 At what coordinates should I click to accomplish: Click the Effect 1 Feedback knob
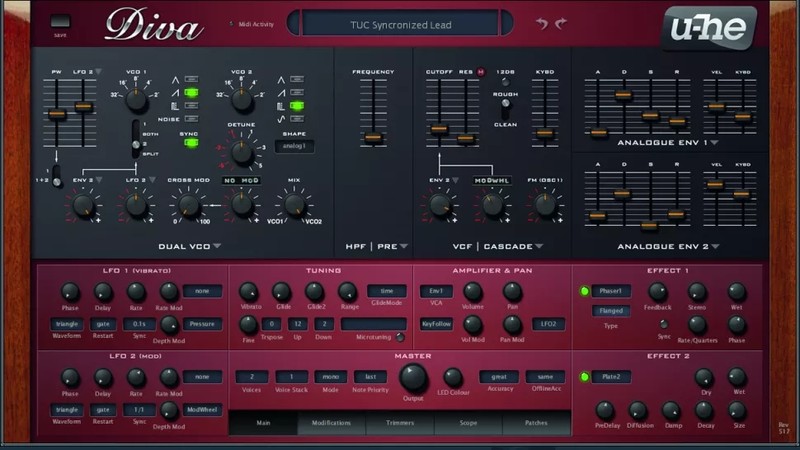point(657,292)
